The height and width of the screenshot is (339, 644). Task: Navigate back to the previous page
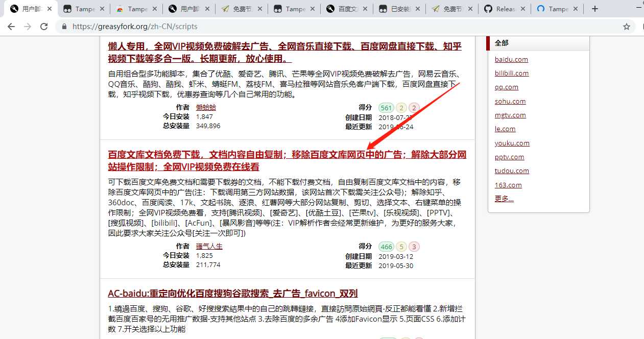(x=11, y=26)
